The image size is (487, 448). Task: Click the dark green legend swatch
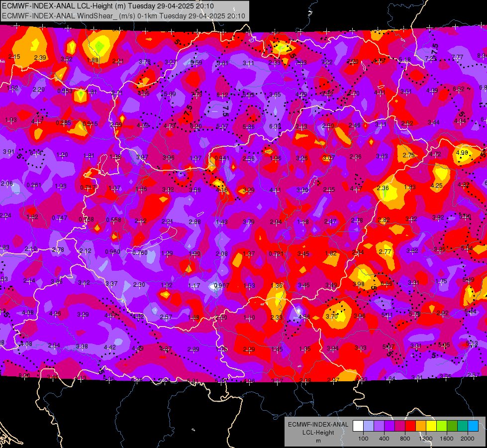[452, 426]
